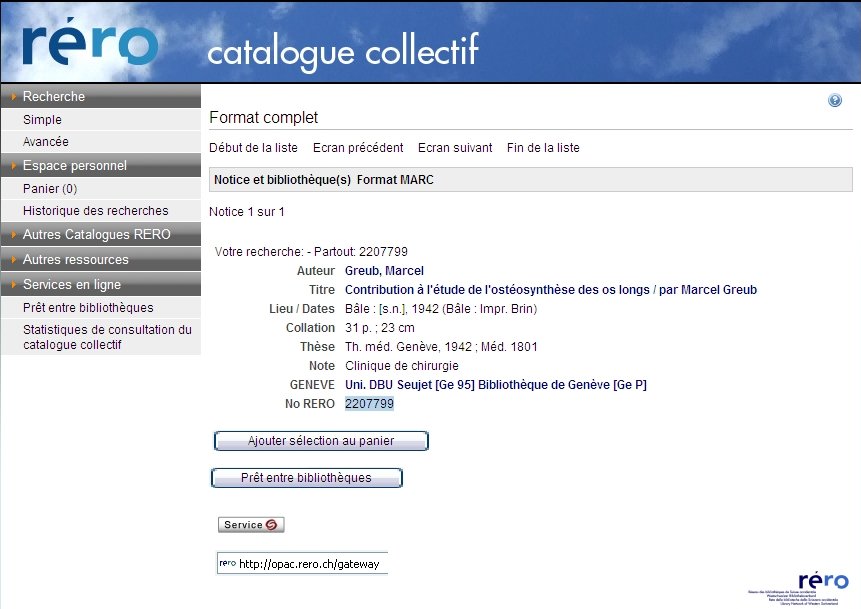Open the Simple search menu item
861x609 pixels.
pyautogui.click(x=42, y=120)
